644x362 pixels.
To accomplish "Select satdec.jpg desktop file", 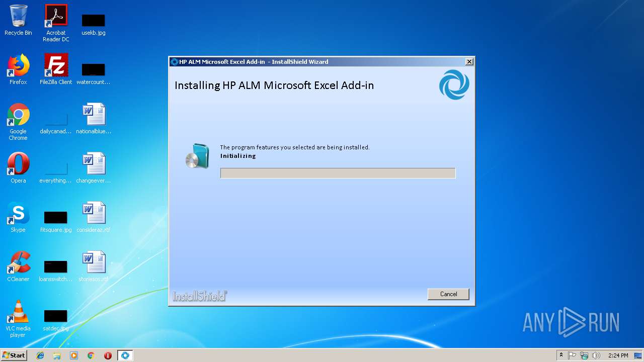I will pyautogui.click(x=56, y=320).
